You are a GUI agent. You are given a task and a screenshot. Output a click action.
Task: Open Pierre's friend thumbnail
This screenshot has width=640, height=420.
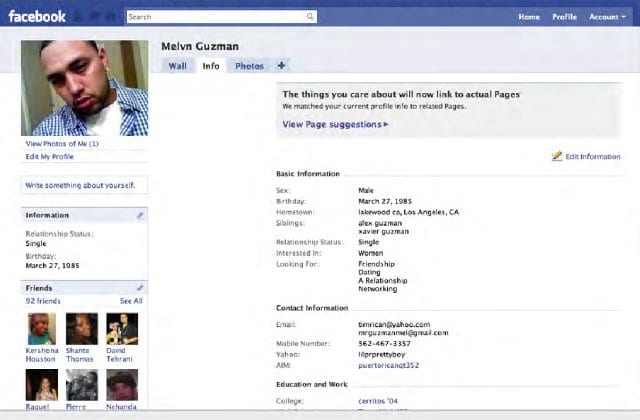point(82,385)
